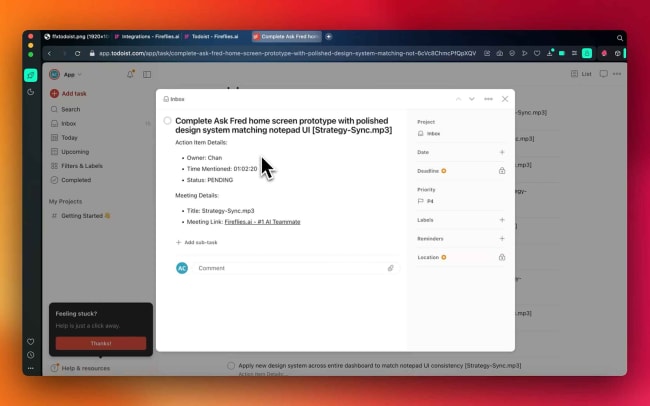Go to previous task with up chevron

point(458,99)
